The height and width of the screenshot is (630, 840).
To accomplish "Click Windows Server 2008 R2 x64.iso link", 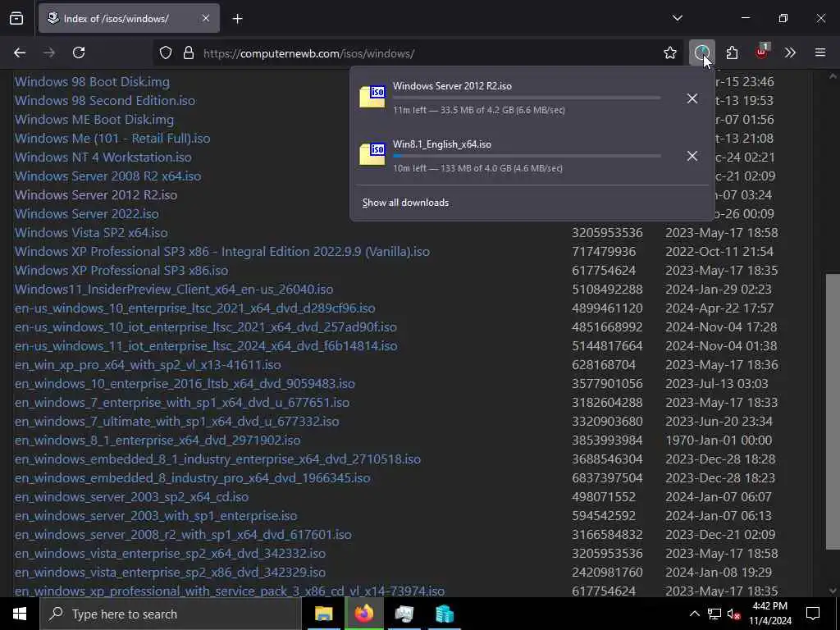I will point(107,176).
